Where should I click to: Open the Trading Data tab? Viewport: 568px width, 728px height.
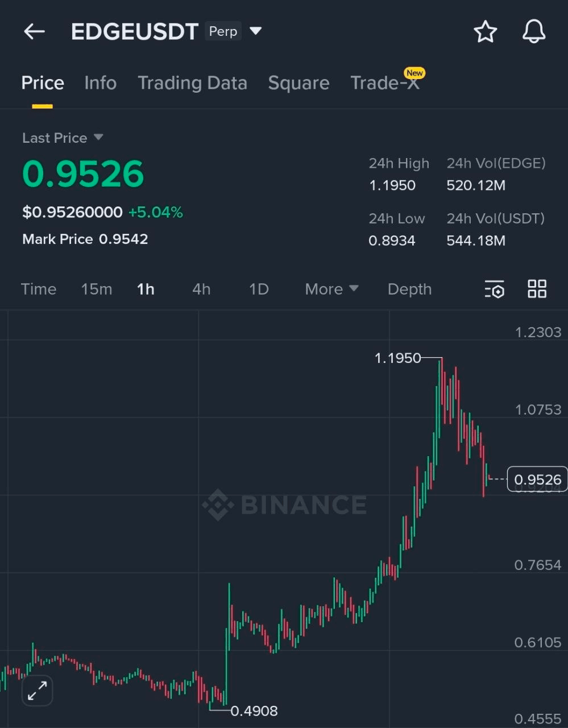pyautogui.click(x=192, y=83)
